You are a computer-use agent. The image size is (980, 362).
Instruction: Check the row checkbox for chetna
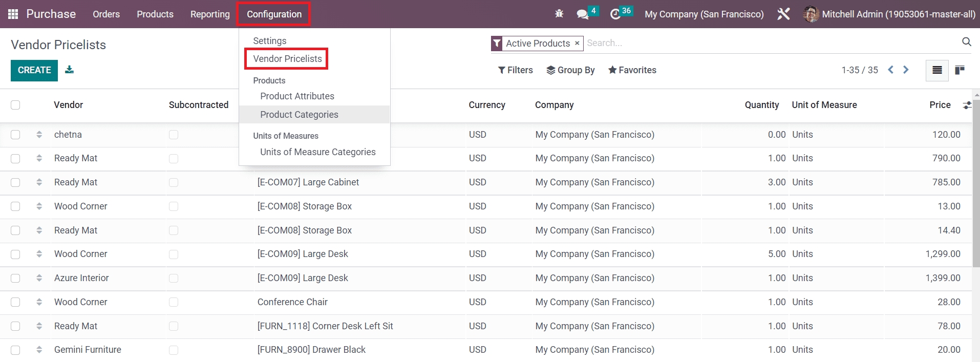15,135
